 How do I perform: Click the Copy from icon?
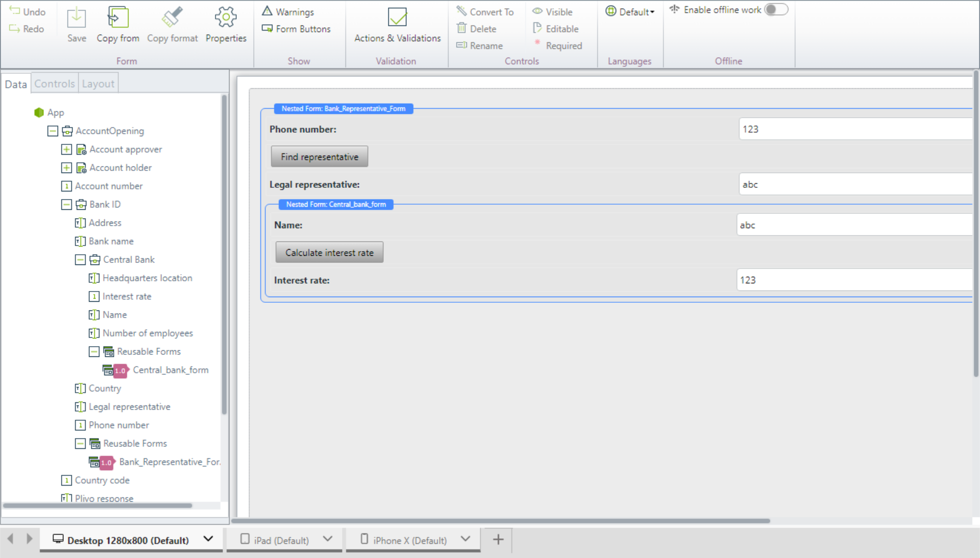coord(118,18)
